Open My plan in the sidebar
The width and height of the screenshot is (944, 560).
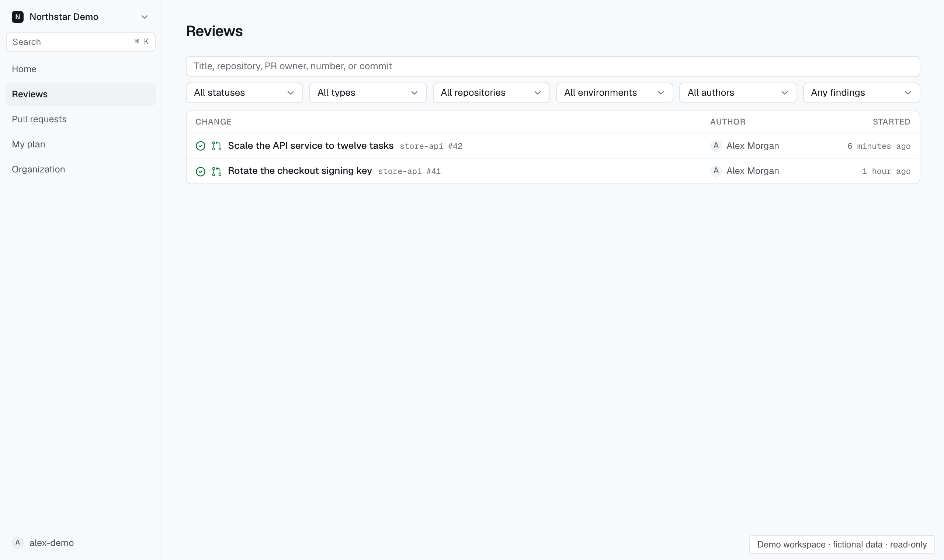[x=80, y=144]
